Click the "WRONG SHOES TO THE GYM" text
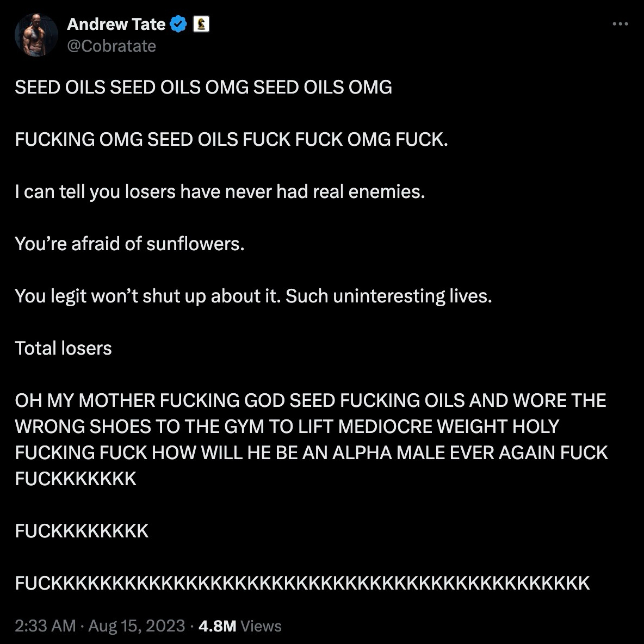 [x=123, y=426]
